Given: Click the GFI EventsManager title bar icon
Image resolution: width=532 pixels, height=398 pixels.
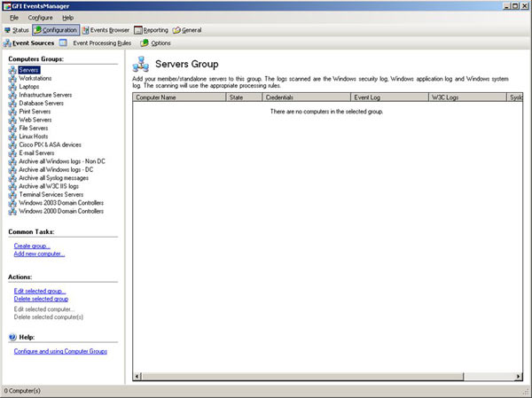Looking at the screenshot, I should pyautogui.click(x=7, y=6).
